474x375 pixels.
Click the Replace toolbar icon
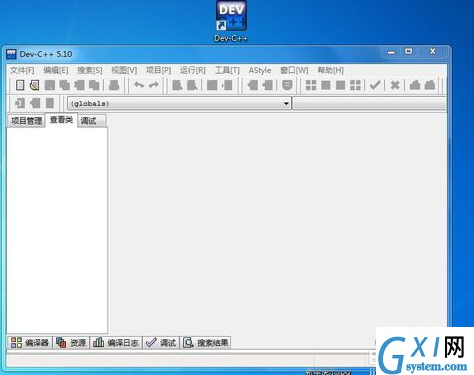pos(192,85)
